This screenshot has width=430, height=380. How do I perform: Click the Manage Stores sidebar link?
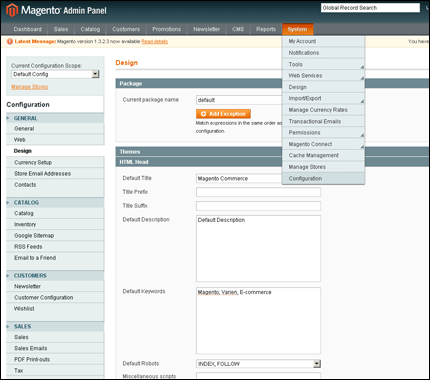30,87
